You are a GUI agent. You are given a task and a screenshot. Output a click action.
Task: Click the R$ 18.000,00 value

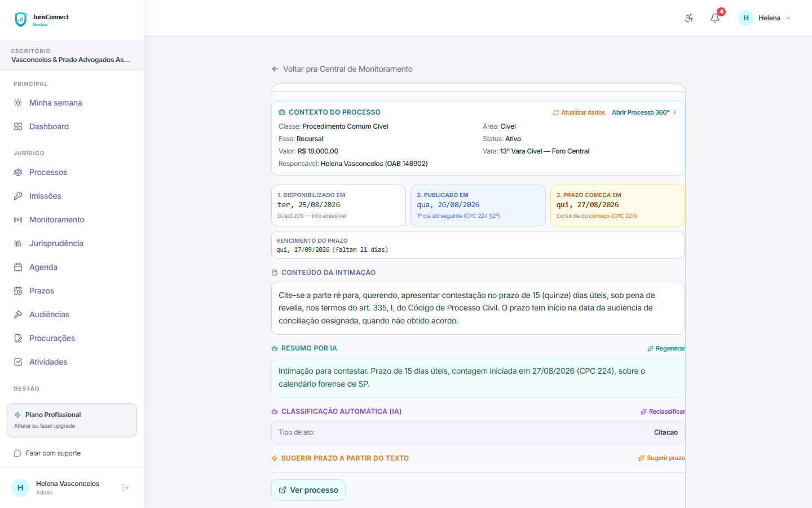click(x=318, y=151)
